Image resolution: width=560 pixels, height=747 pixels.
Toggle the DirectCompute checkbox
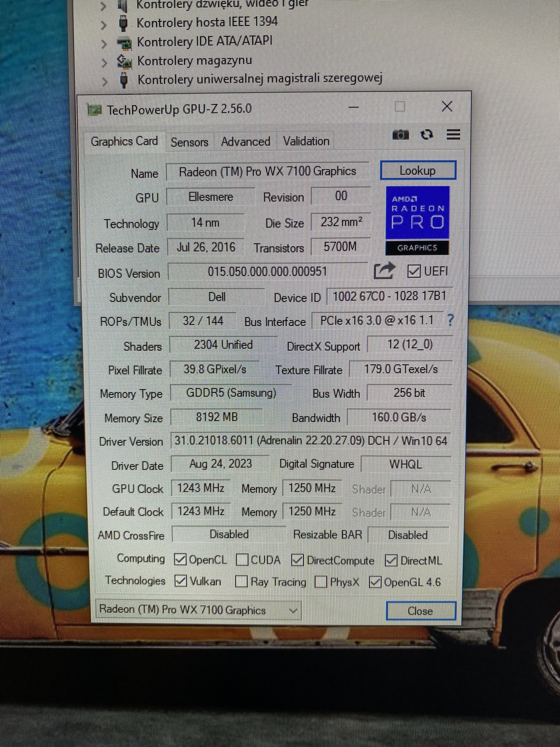point(297,560)
